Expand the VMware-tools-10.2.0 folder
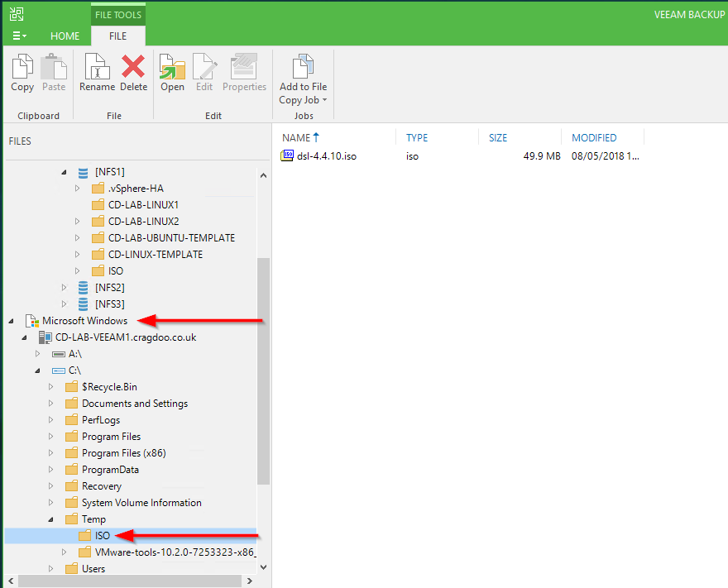The image size is (728, 588). coord(64,552)
